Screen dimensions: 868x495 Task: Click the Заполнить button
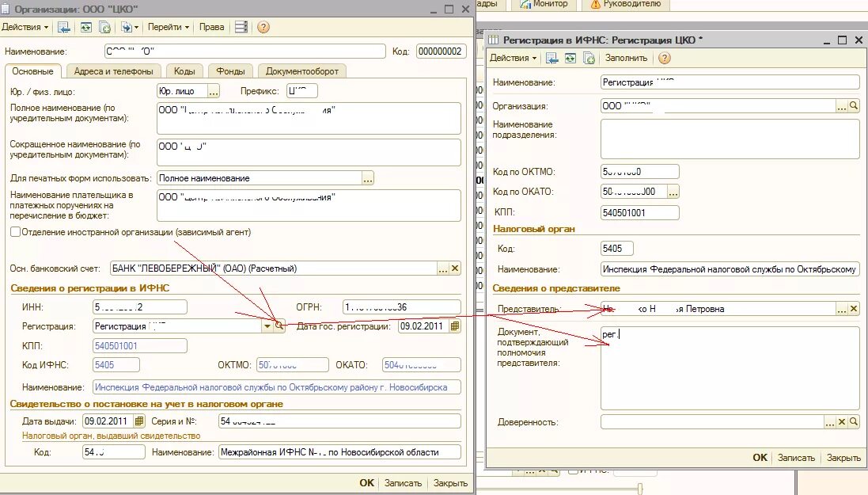coord(626,58)
